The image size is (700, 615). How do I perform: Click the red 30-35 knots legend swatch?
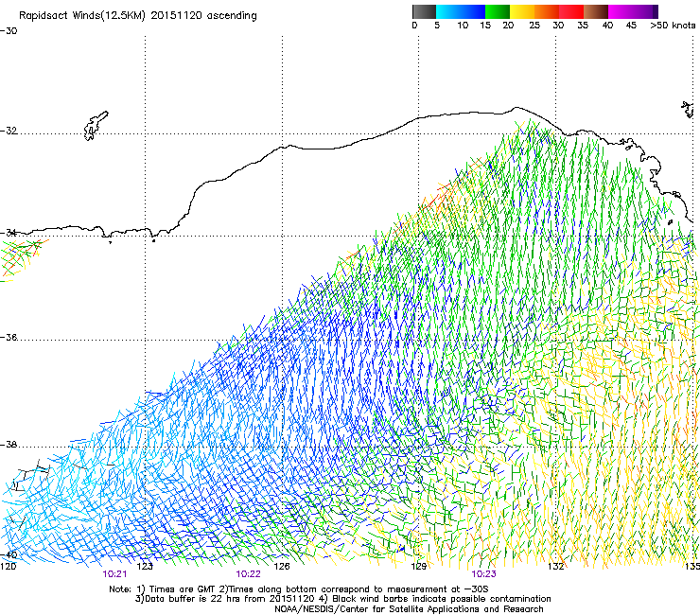coord(571,11)
